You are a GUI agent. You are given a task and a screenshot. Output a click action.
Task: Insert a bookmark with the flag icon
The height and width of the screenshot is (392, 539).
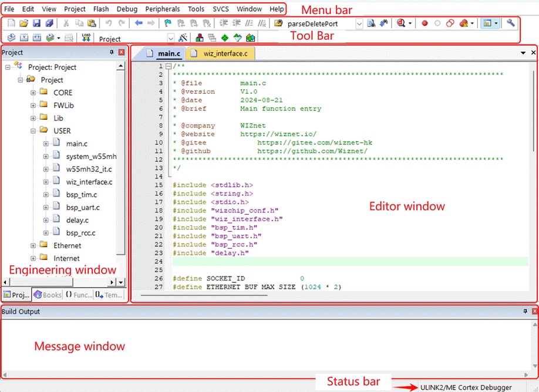tap(168, 23)
